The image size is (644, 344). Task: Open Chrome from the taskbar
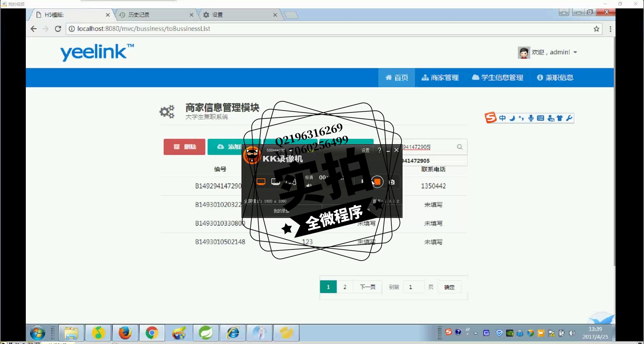pos(152,333)
